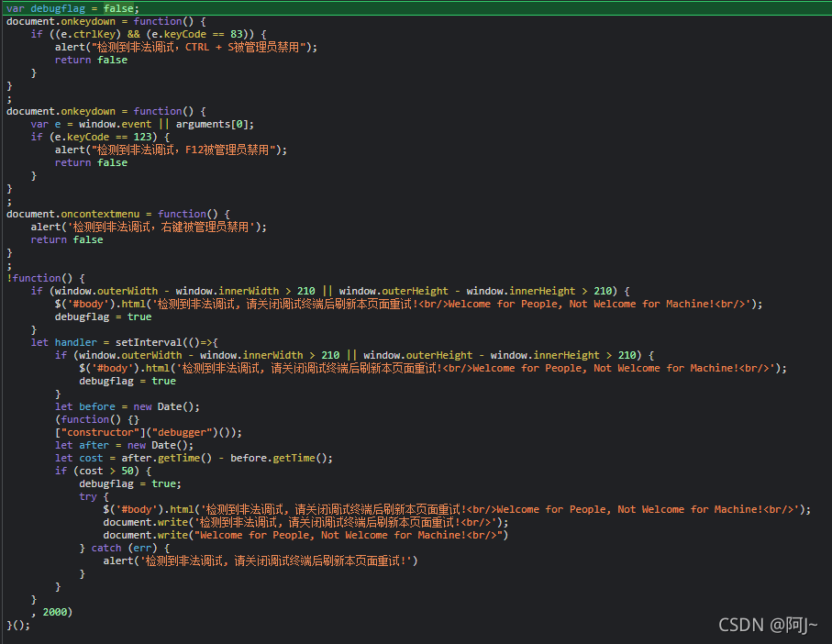The height and width of the screenshot is (644, 832).
Task: Click the alert line mentioning F12被管理员禁用
Action: (171, 150)
